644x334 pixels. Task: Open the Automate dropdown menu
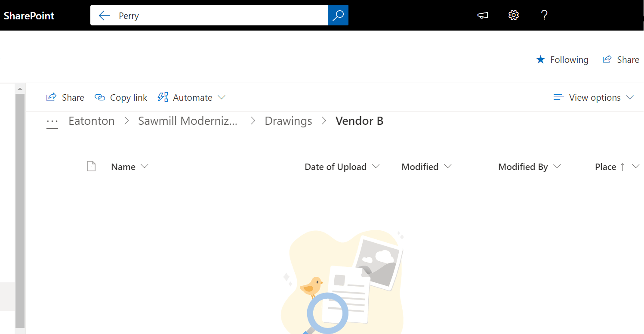coord(191,97)
